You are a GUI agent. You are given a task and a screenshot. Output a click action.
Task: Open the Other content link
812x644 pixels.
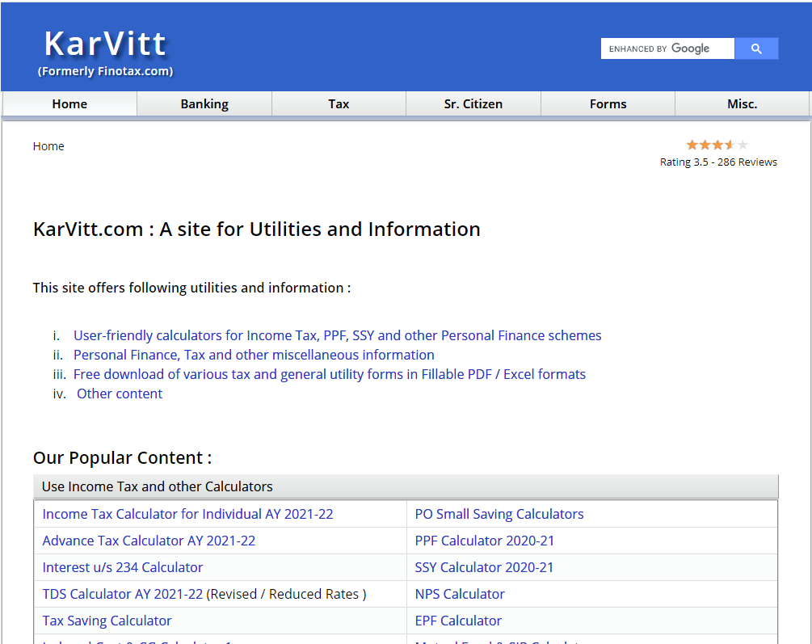(120, 394)
